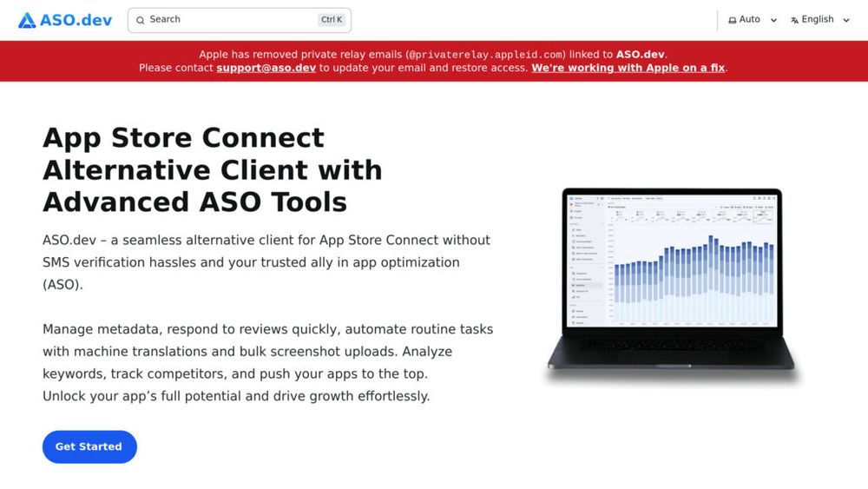
Task: Click the "Unlock your app's full potential" line
Action: 236,396
